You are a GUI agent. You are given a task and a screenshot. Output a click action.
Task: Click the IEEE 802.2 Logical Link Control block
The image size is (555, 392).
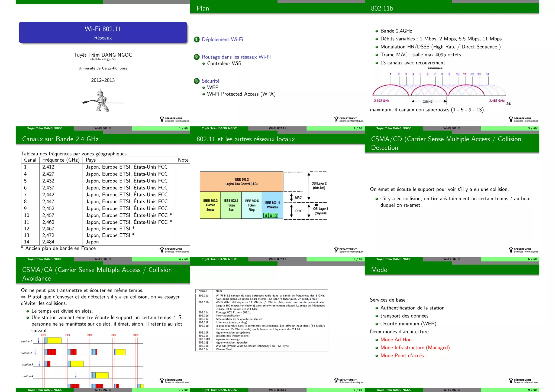point(241,182)
